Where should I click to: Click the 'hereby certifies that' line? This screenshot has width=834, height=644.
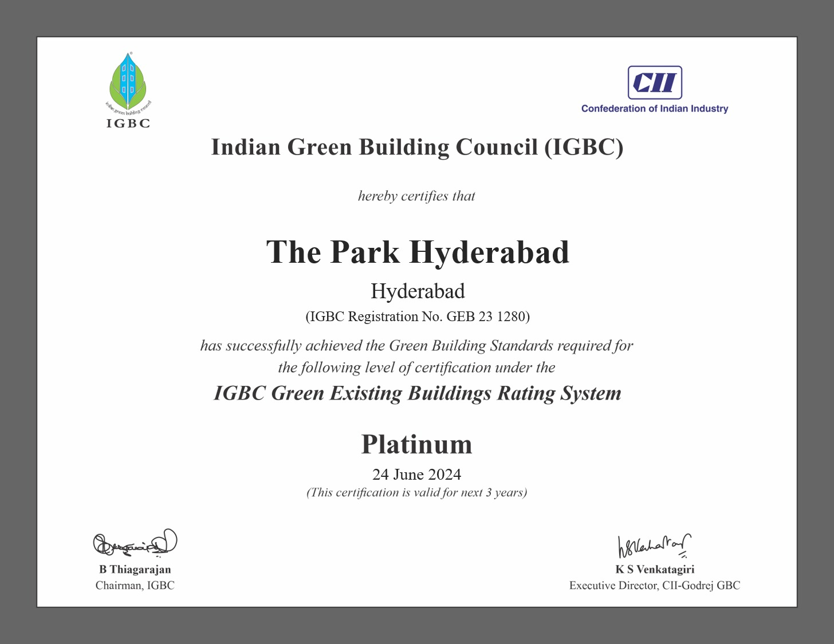416,196
